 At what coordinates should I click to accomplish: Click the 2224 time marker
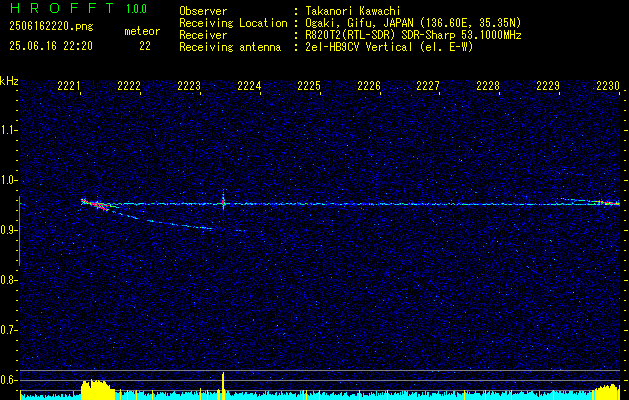249,86
